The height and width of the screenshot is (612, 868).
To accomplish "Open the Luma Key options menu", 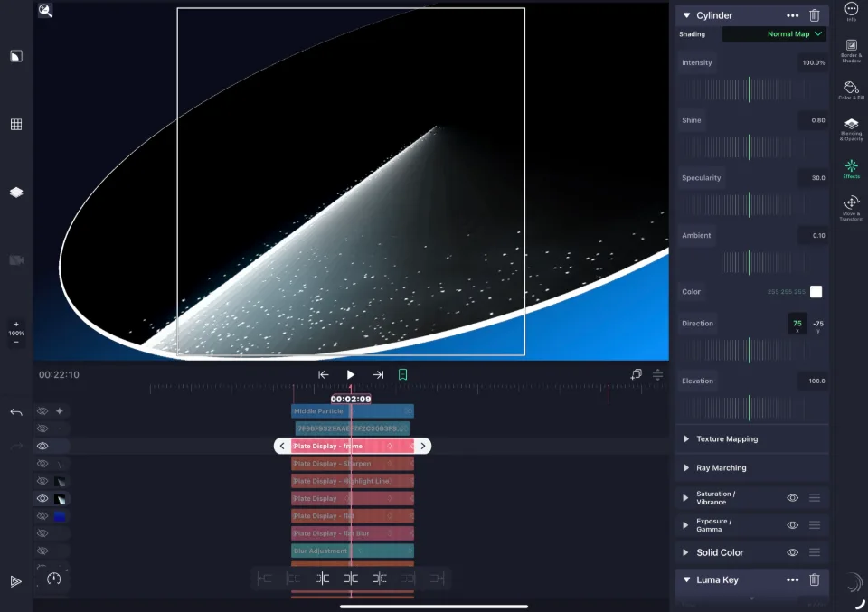I will click(792, 579).
